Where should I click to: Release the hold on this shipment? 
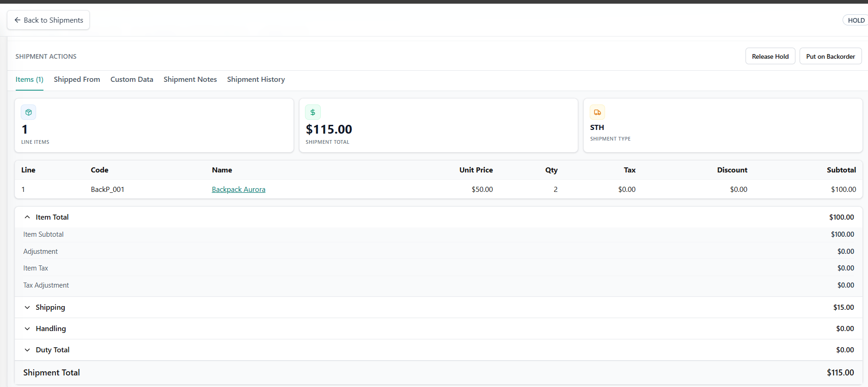tap(770, 56)
